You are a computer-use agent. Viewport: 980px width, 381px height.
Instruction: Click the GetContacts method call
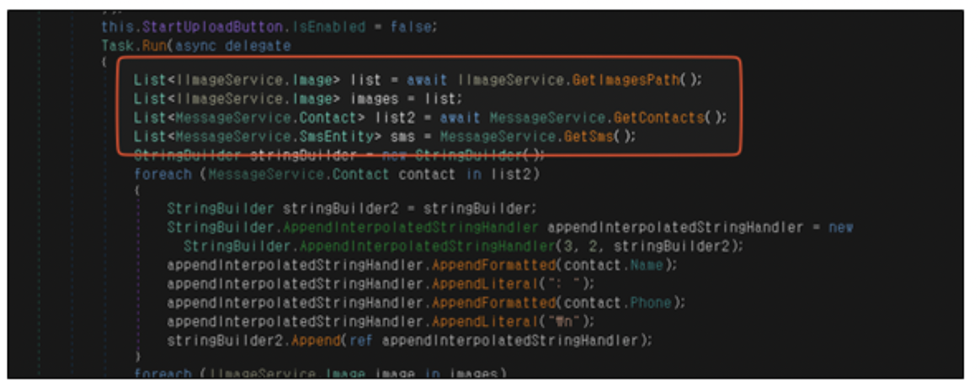coord(659,118)
